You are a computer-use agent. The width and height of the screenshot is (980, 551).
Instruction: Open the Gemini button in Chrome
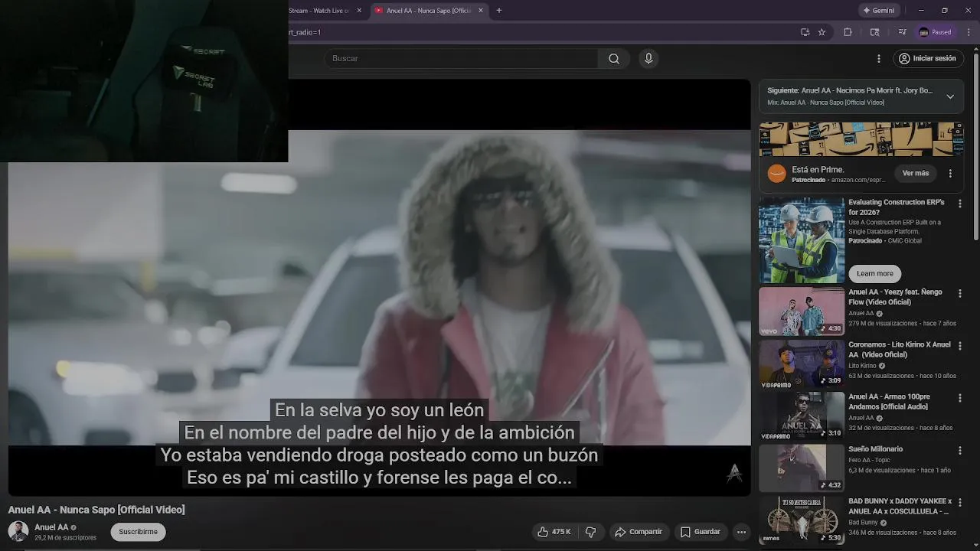click(x=878, y=11)
